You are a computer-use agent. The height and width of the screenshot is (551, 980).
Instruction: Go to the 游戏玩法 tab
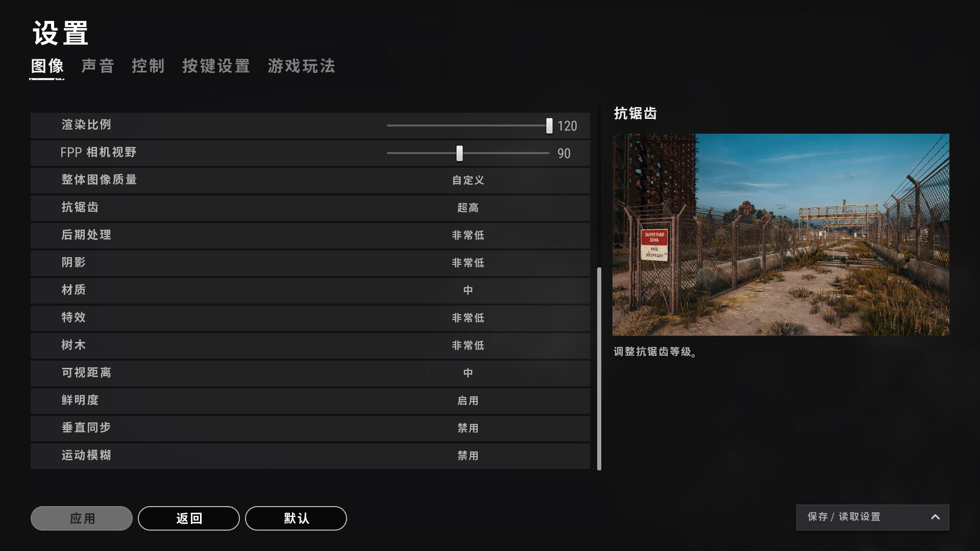point(302,66)
